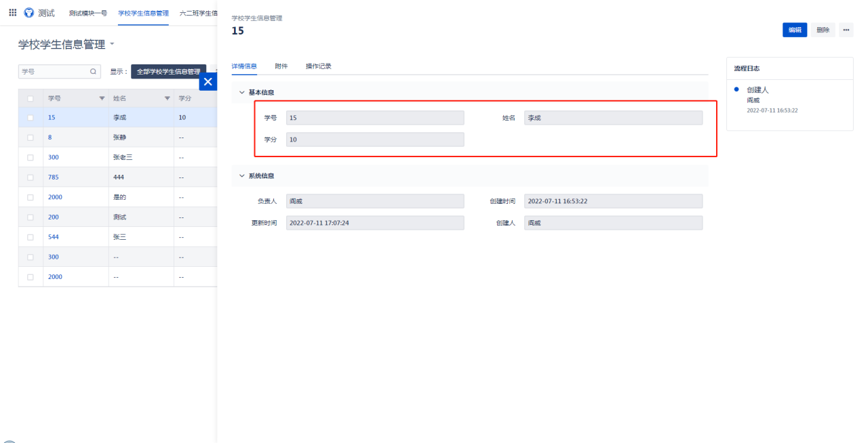Click the search magnifier icon in 学号 box

tap(94, 71)
